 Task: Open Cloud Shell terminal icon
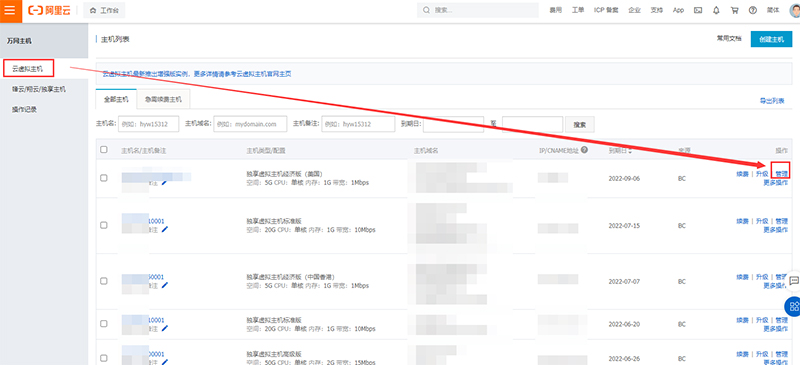pyautogui.click(x=698, y=10)
